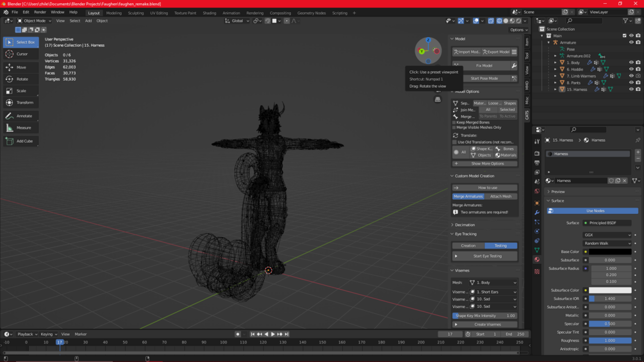
Task: Open the Render properties tab
Action: 537,154
